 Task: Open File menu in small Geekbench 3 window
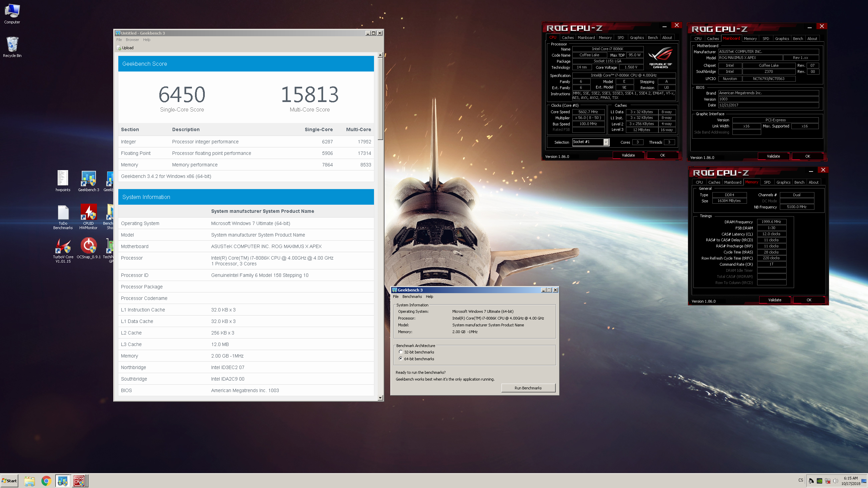coord(396,297)
